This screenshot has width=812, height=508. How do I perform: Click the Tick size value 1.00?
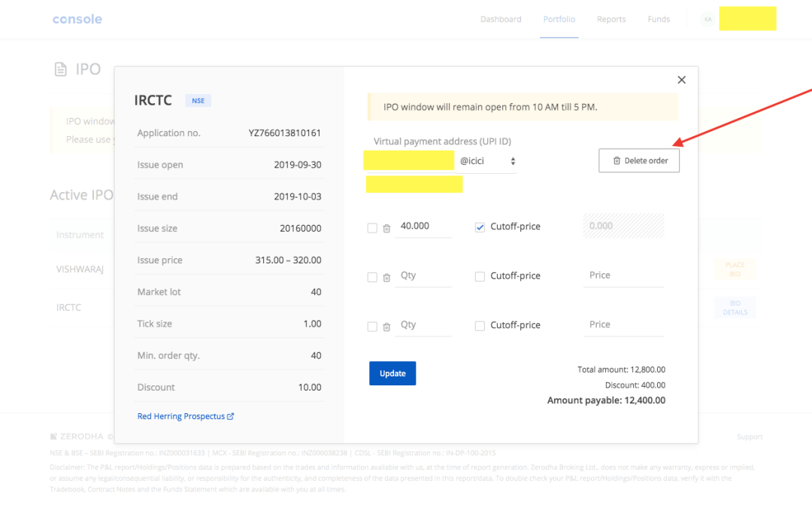tap(312, 324)
